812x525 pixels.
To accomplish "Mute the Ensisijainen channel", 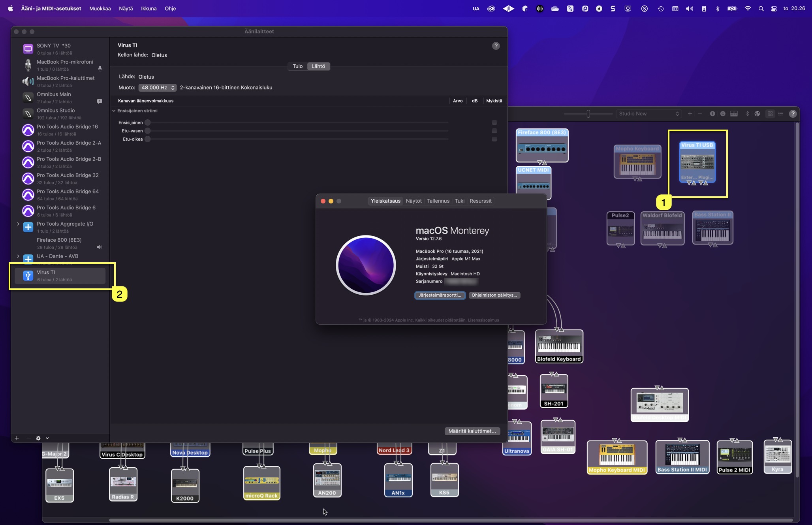I will (494, 122).
